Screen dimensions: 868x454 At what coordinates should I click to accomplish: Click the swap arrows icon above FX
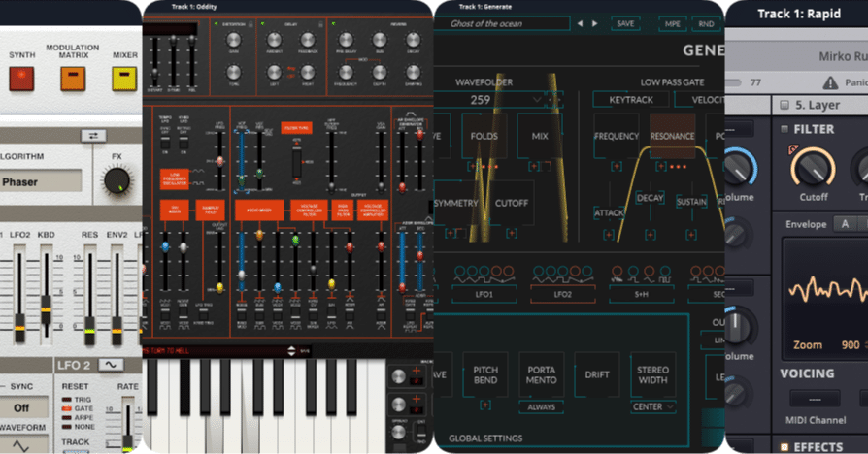93,136
